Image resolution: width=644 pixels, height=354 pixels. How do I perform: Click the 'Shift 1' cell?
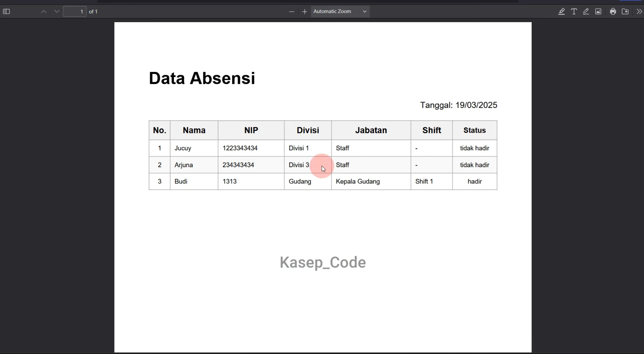click(x=432, y=181)
